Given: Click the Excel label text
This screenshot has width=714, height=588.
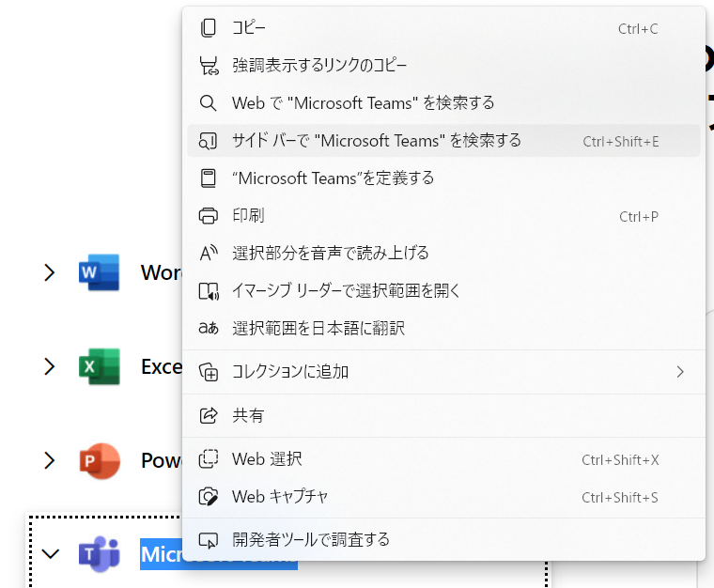Looking at the screenshot, I should point(162,367).
